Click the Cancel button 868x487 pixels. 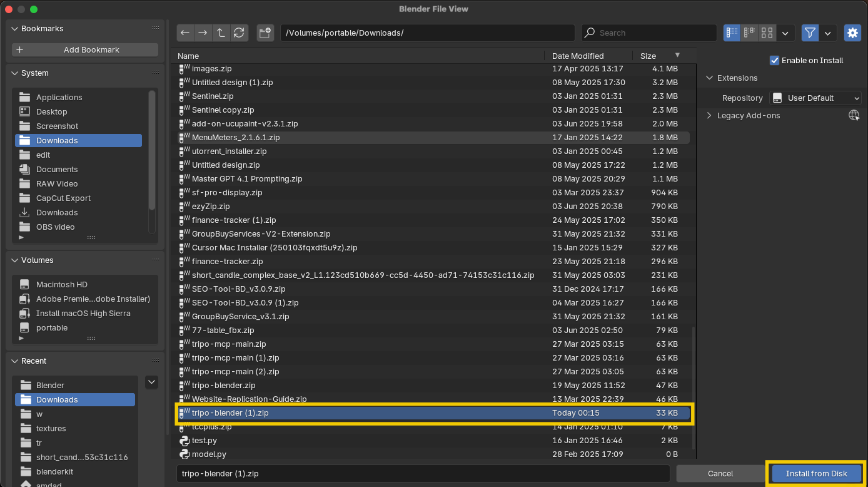tap(720, 473)
